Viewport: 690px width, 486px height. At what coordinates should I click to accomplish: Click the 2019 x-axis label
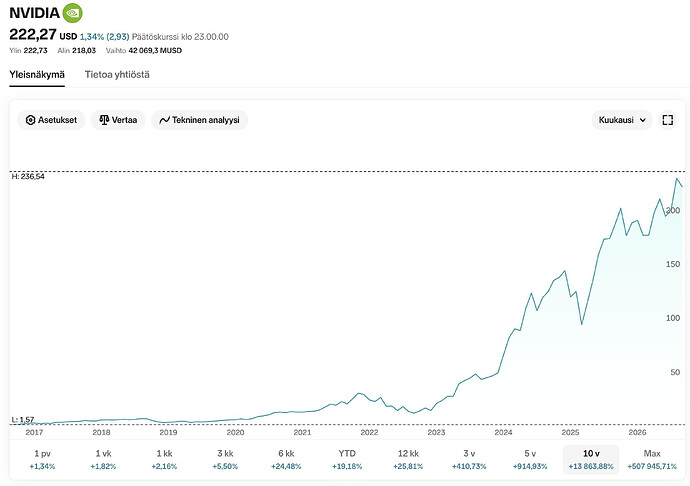click(x=168, y=432)
